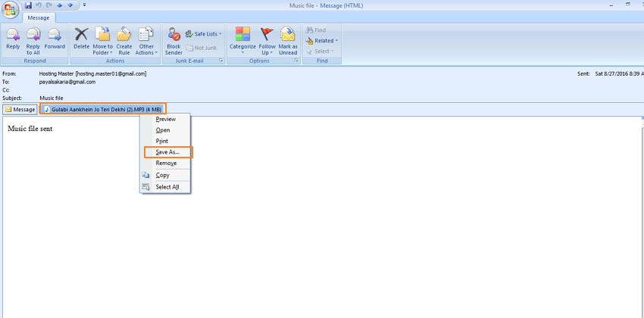Expand the Follow Up flag menu
This screenshot has width=644, height=318.
(267, 40)
